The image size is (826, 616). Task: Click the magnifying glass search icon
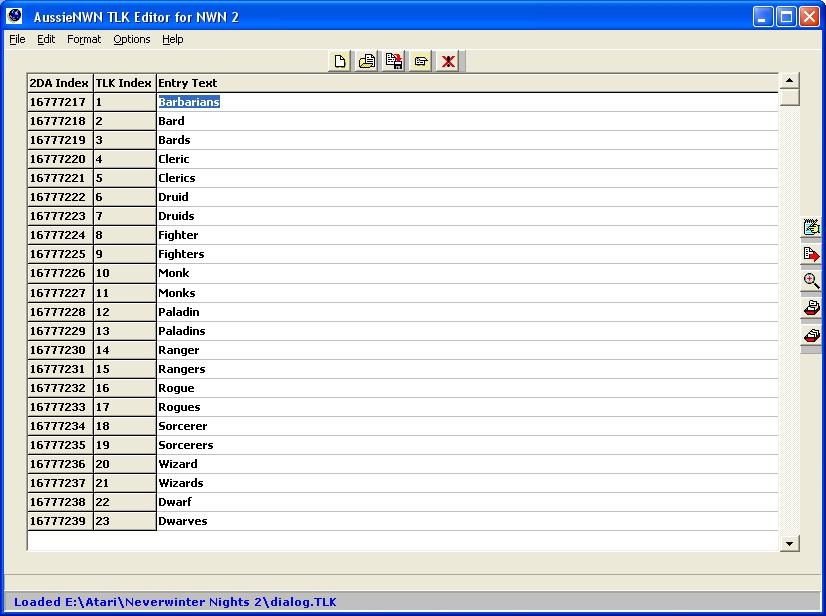(x=811, y=282)
